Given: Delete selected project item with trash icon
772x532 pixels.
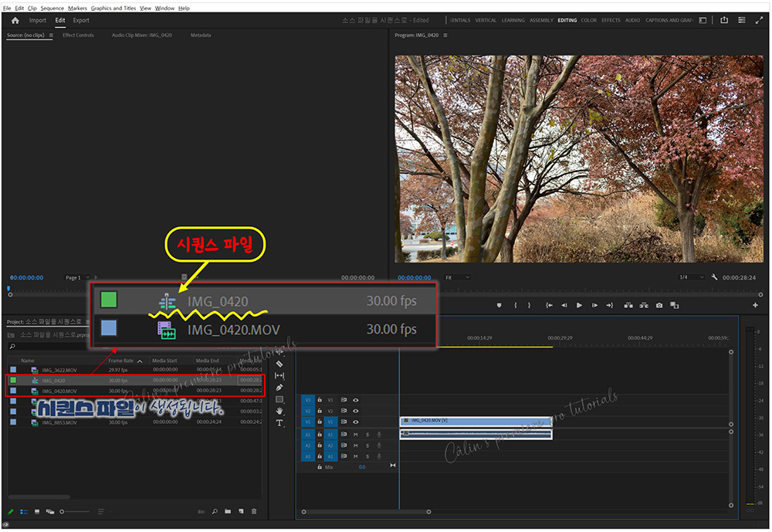Looking at the screenshot, I should click(254, 511).
